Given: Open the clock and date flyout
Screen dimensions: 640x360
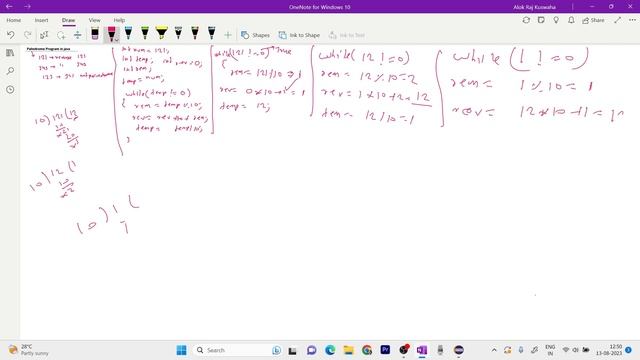Looking at the screenshot, I should tap(609, 350).
